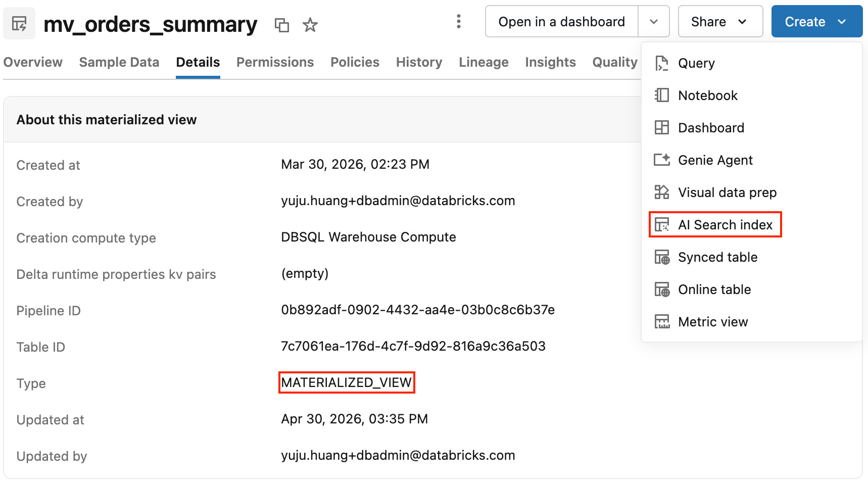The height and width of the screenshot is (482, 868).
Task: Switch to the Quality tab
Action: pos(615,62)
